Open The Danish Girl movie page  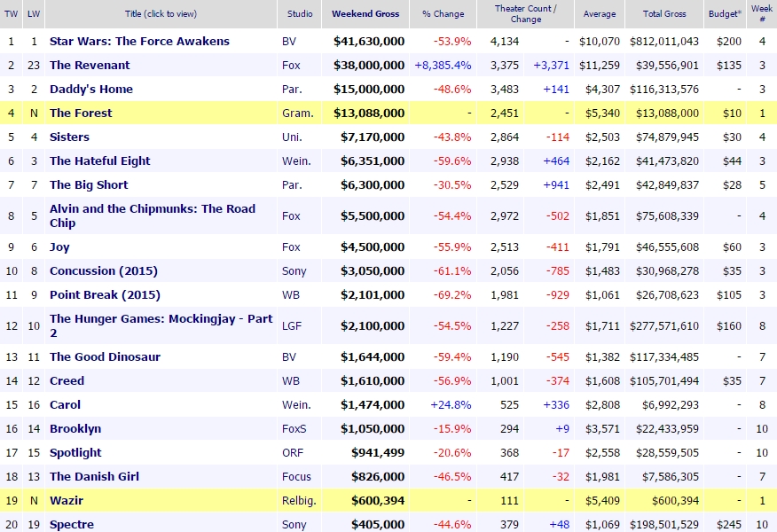click(x=94, y=476)
